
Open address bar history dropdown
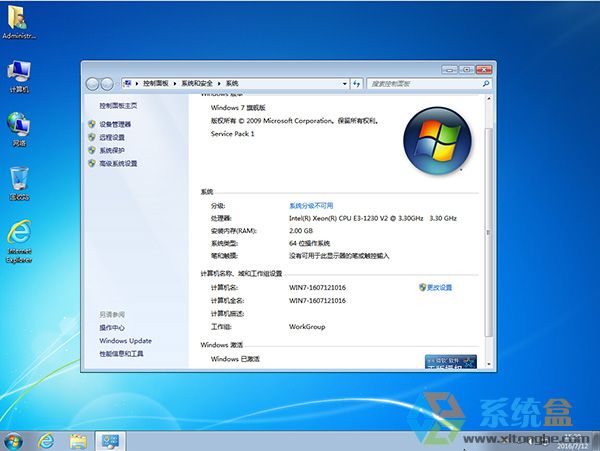344,83
